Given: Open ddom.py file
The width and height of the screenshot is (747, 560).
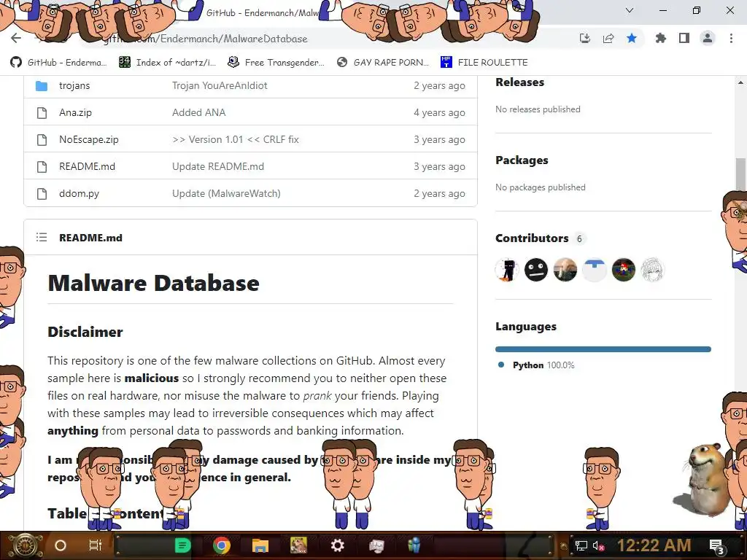Looking at the screenshot, I should tap(79, 194).
